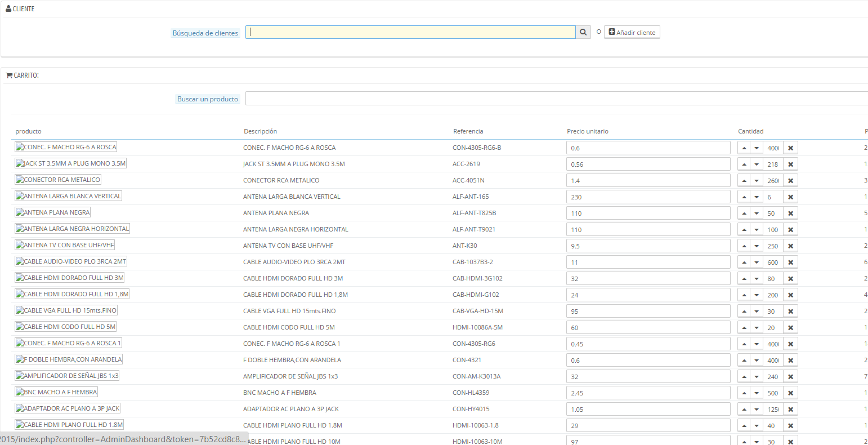This screenshot has width=868, height=445.
Task: Click the Buscar un producto input field
Action: tap(557, 98)
